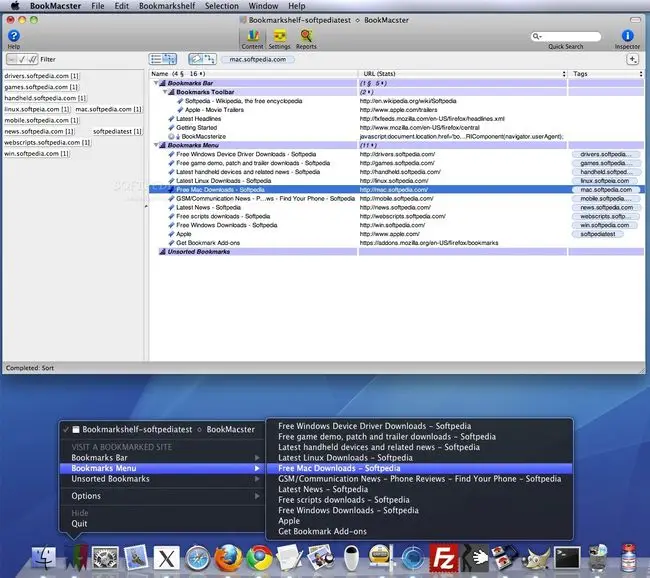Click the tag cloud display icon

click(x=196, y=59)
